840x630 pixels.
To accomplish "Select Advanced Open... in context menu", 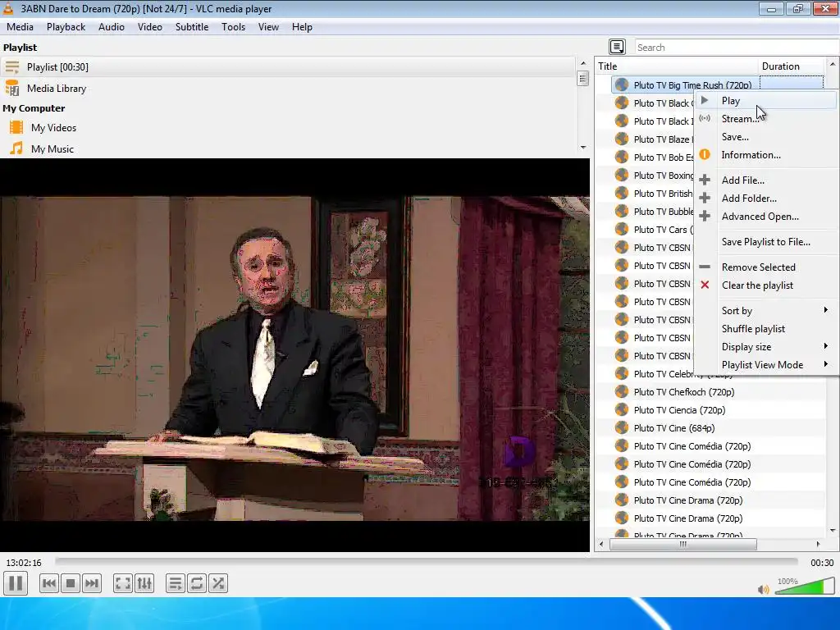I will [766, 217].
